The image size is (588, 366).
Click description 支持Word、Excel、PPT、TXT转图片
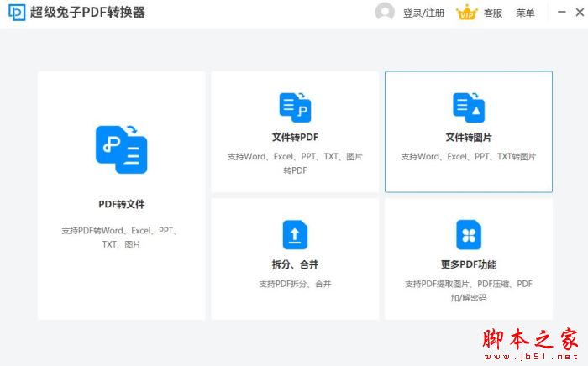coord(469,157)
